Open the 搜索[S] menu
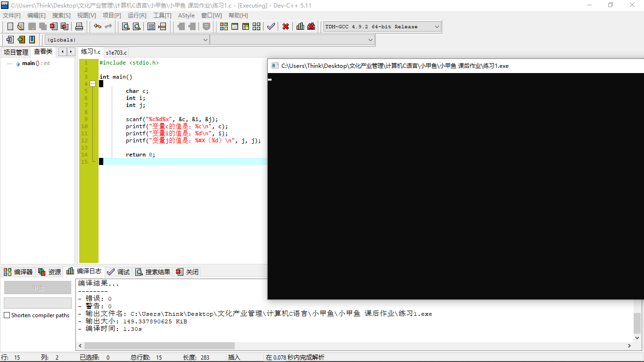Screen dimensions: 644x362 click(61, 16)
